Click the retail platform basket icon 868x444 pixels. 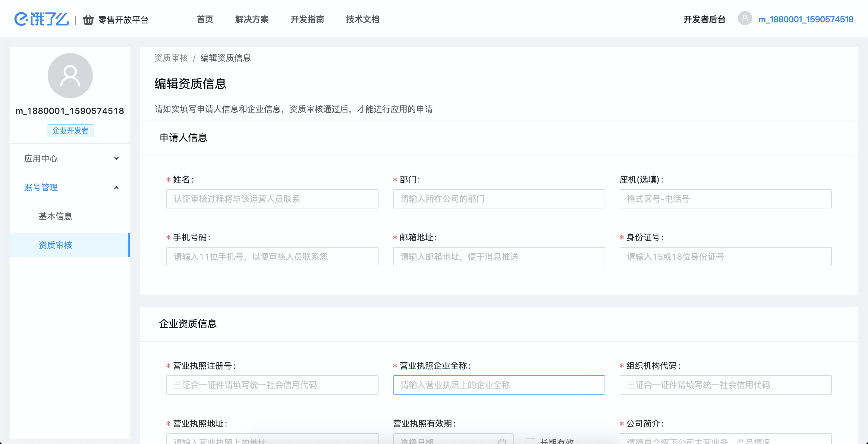pyautogui.click(x=88, y=20)
